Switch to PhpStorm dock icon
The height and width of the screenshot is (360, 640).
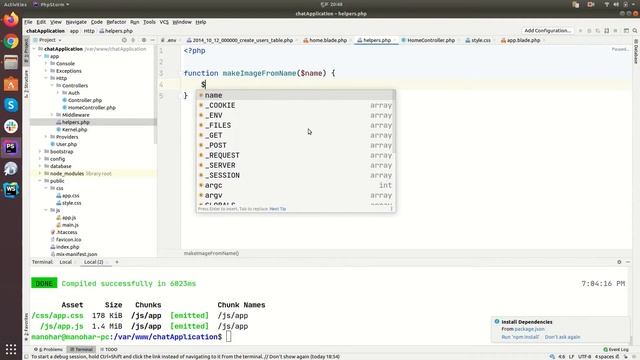[x=11, y=147]
